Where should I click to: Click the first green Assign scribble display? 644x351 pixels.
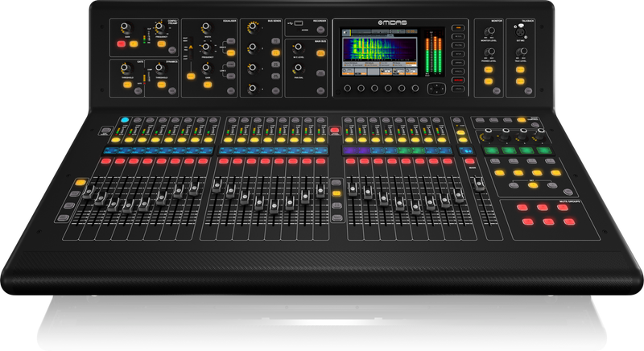(x=491, y=151)
